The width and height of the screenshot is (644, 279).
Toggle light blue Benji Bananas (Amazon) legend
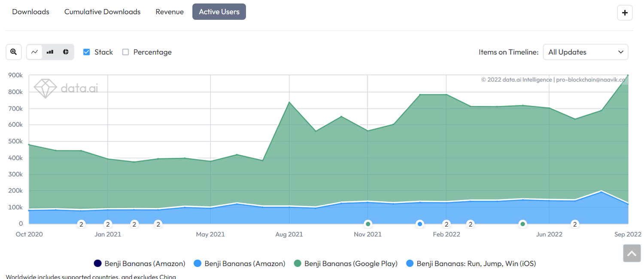(240, 264)
